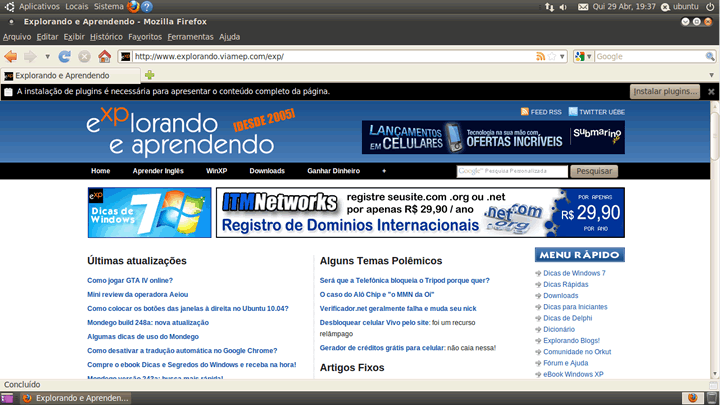
Task: Open the Exibir menu
Action: pos(74,37)
